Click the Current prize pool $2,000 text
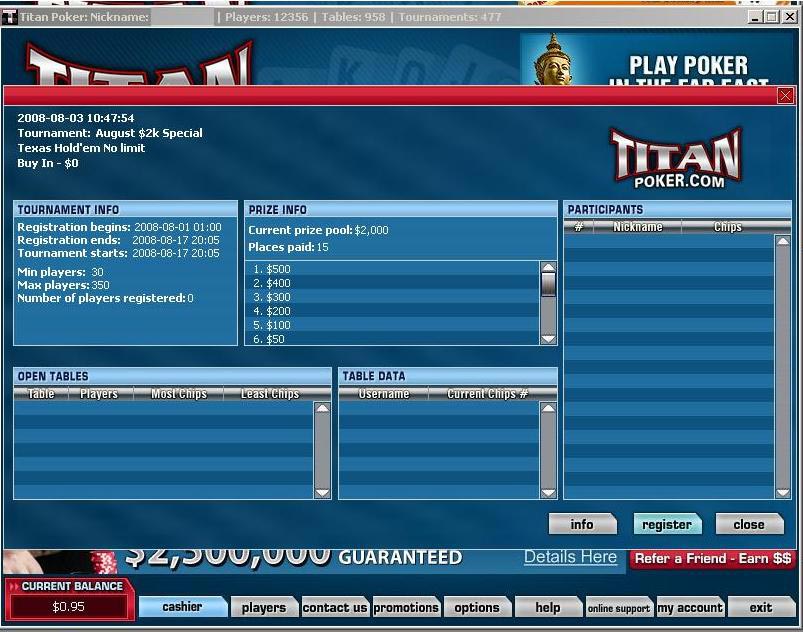 319,230
